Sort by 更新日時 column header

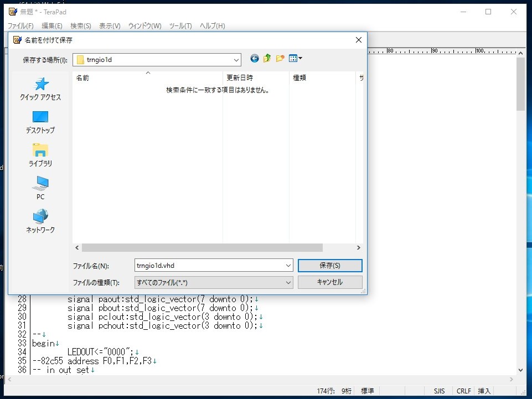240,78
